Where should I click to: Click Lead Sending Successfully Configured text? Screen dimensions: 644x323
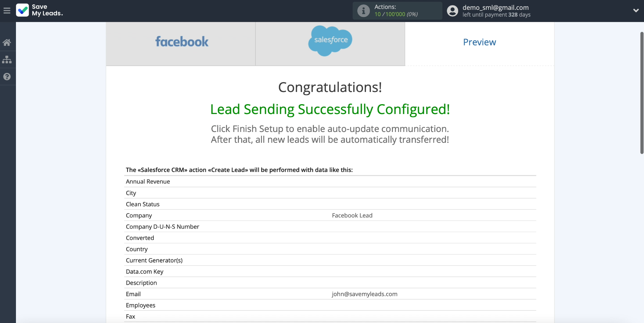[x=330, y=109]
